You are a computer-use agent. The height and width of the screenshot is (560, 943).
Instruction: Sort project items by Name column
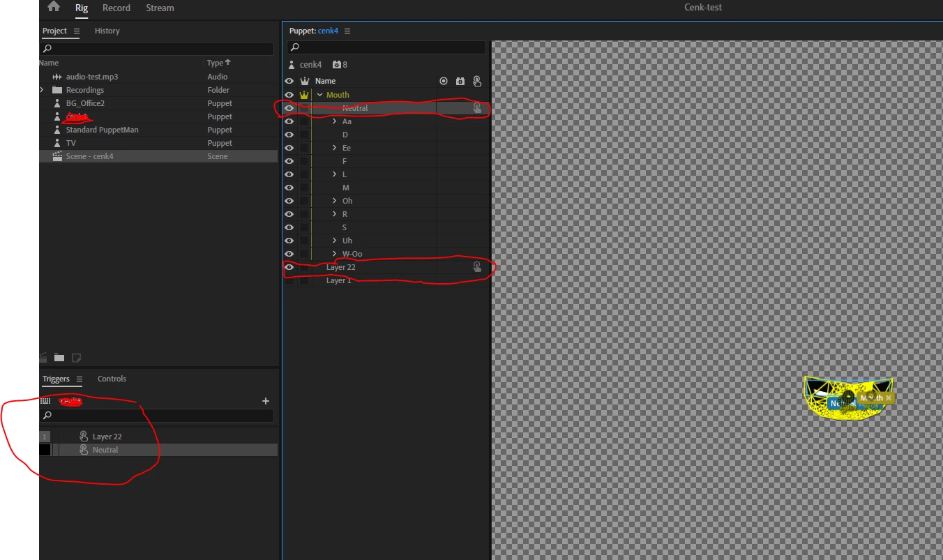coord(49,63)
